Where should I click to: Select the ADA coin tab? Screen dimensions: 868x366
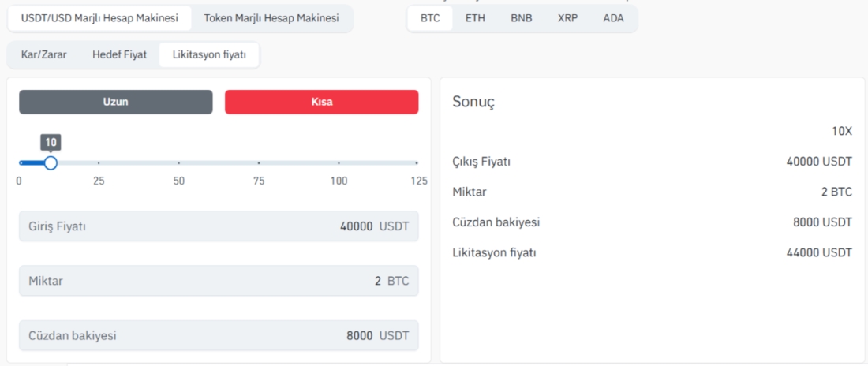[613, 18]
